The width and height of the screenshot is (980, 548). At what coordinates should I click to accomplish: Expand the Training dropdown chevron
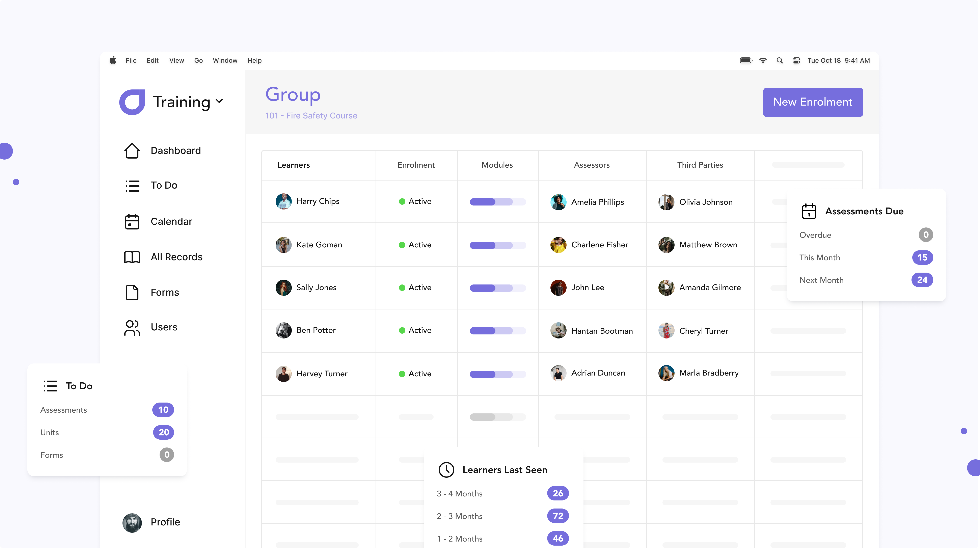219,101
